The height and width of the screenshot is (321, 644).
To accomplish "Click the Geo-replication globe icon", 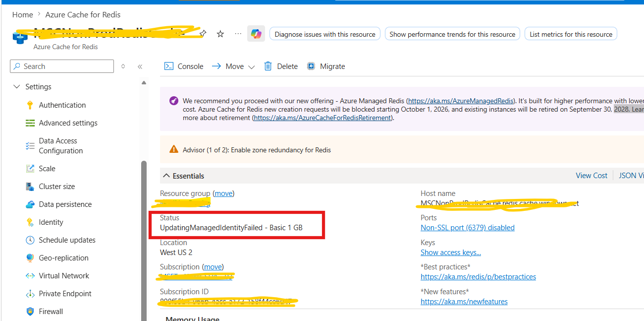I will point(30,258).
